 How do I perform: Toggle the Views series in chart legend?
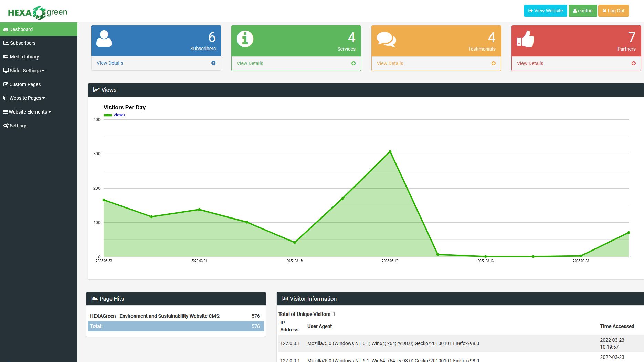(115, 115)
